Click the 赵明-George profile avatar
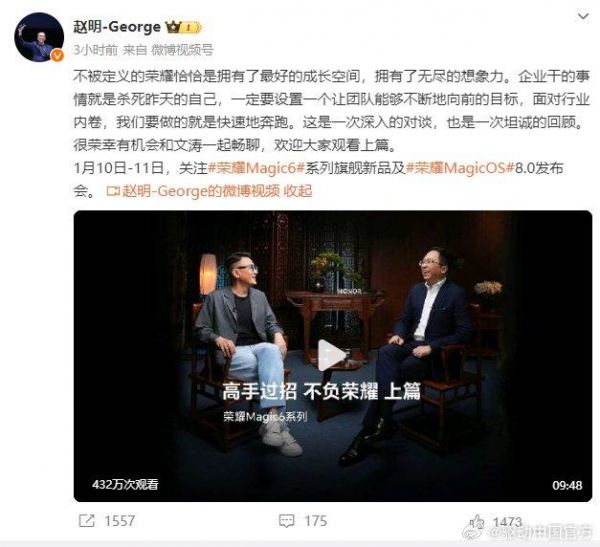The image size is (600, 547). point(39,37)
